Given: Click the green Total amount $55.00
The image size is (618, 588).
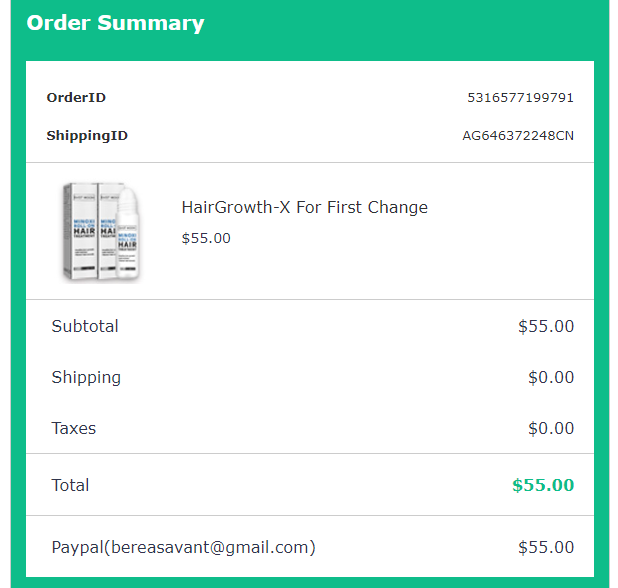Looking at the screenshot, I should 543,485.
